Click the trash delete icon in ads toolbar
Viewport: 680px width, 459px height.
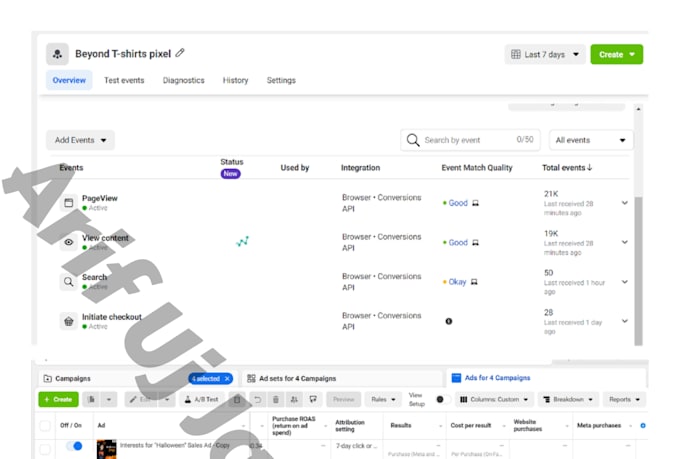click(x=276, y=399)
